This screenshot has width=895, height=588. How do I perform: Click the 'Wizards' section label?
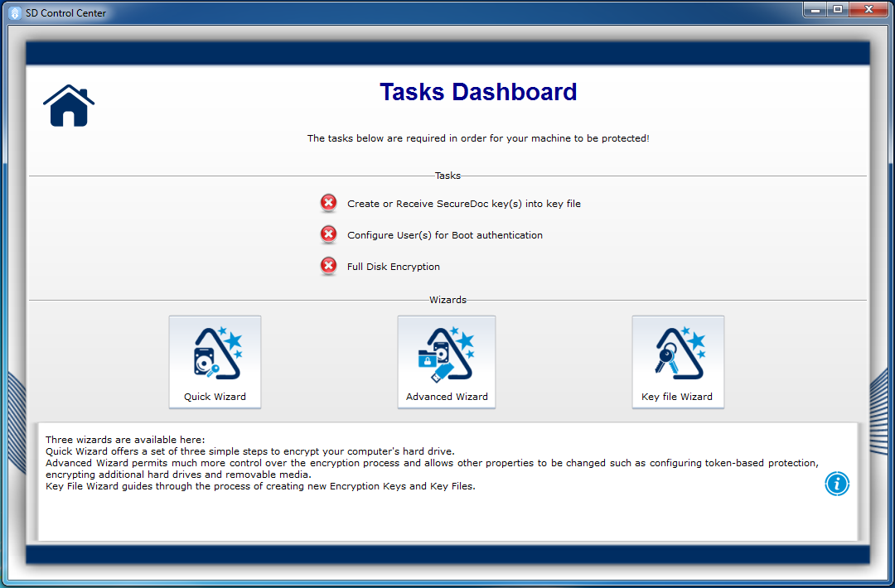(x=447, y=300)
